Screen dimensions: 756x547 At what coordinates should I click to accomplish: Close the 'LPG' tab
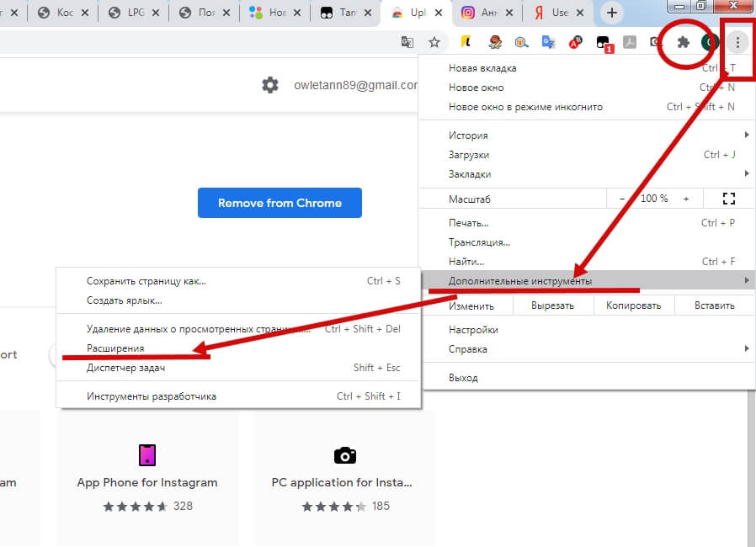[x=155, y=13]
